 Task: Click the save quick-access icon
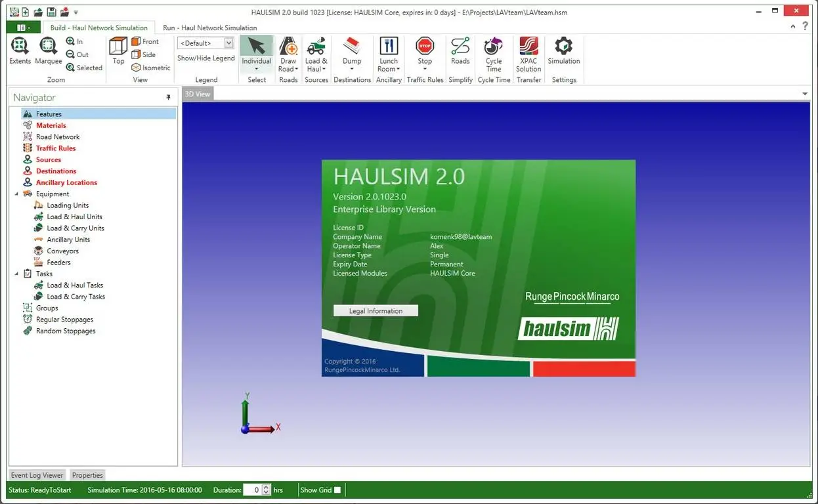(x=51, y=12)
